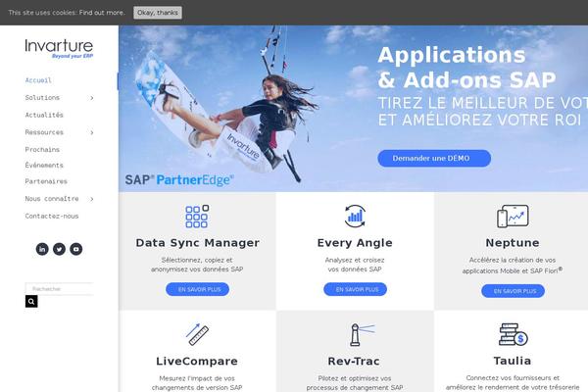Follow the Find out more cookie link
This screenshot has width=588, height=392.
102,13
